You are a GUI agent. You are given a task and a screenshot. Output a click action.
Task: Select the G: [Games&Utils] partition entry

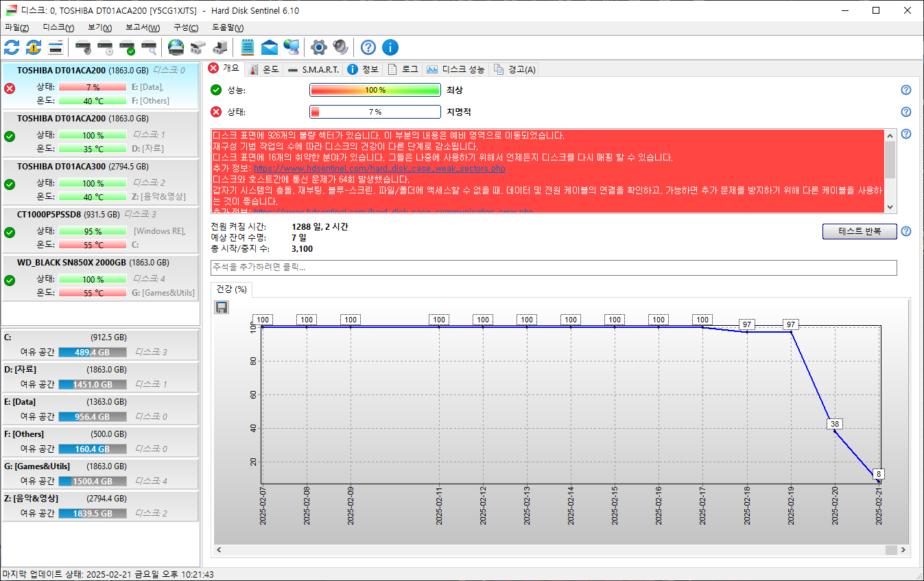(101, 473)
